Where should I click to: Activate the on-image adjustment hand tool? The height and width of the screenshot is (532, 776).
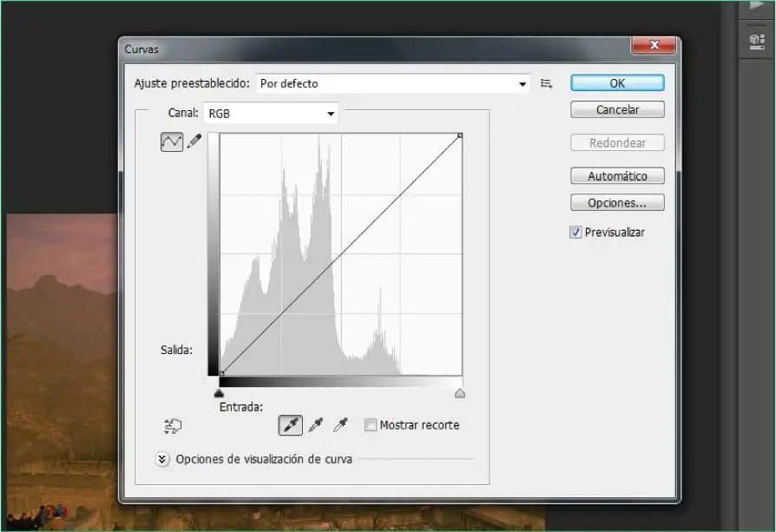(172, 425)
